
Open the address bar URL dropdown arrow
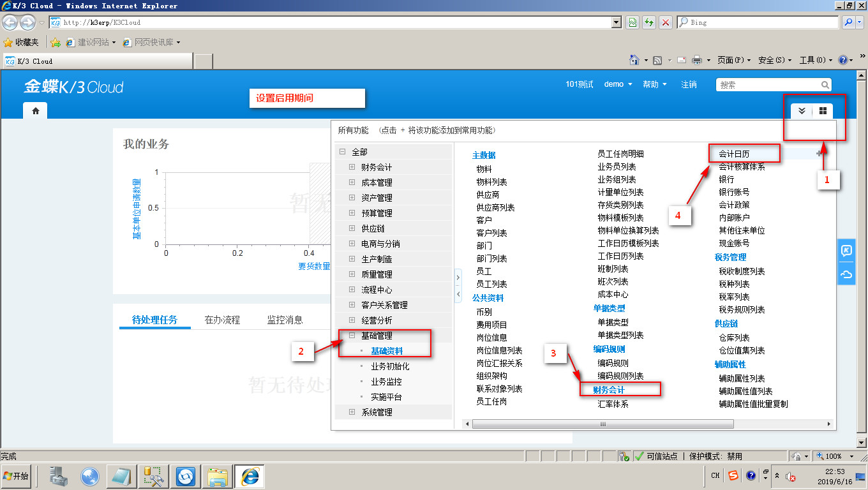point(616,22)
